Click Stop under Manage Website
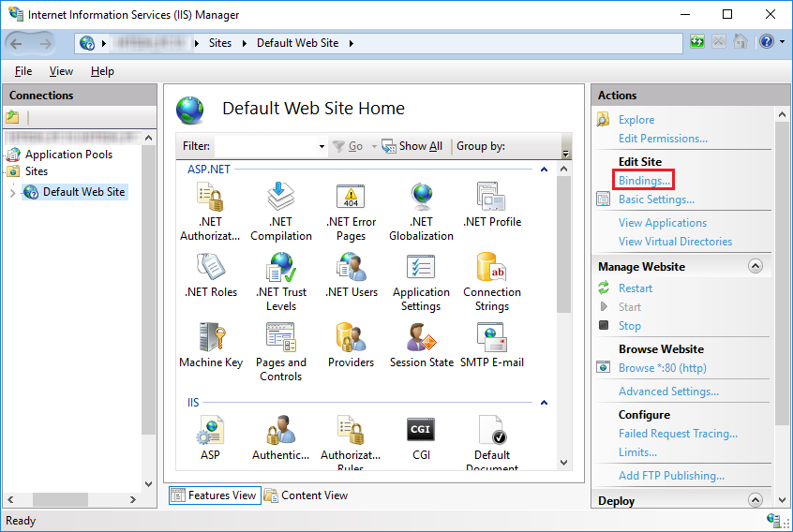This screenshot has height=532, width=793. click(630, 326)
